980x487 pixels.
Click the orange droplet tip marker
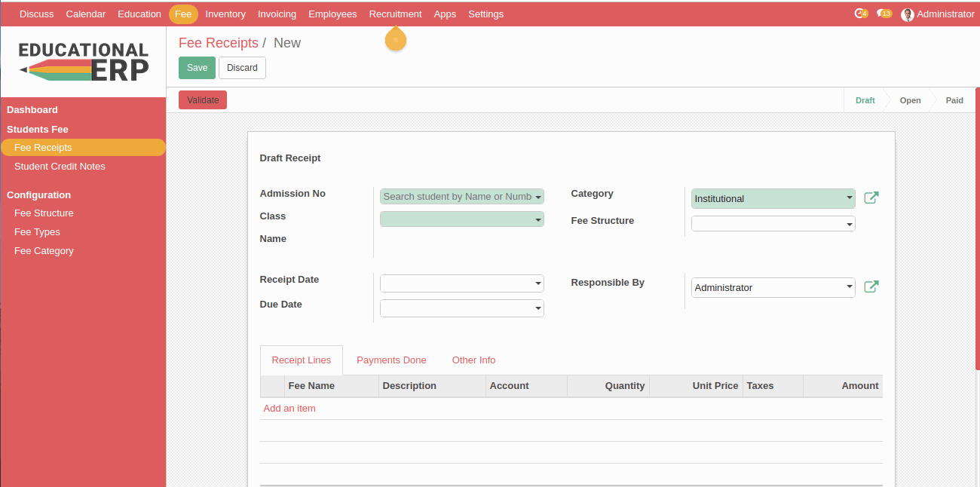click(396, 40)
